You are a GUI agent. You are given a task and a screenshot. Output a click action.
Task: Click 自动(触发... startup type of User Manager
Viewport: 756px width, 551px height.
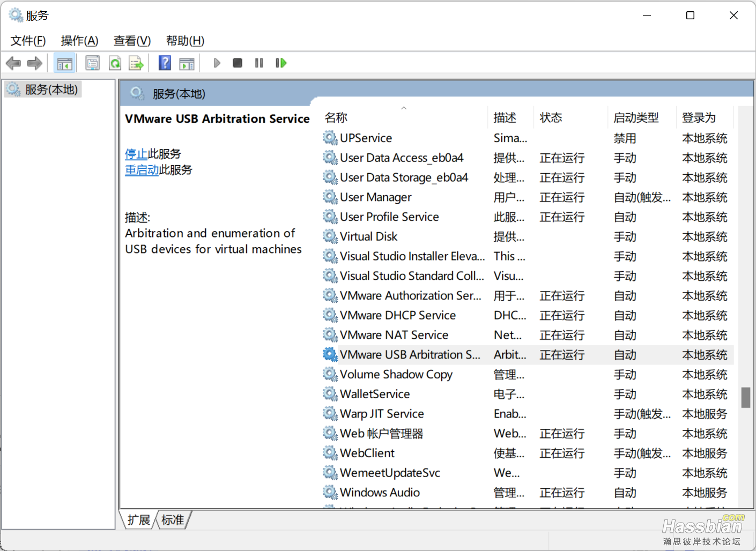pos(642,197)
